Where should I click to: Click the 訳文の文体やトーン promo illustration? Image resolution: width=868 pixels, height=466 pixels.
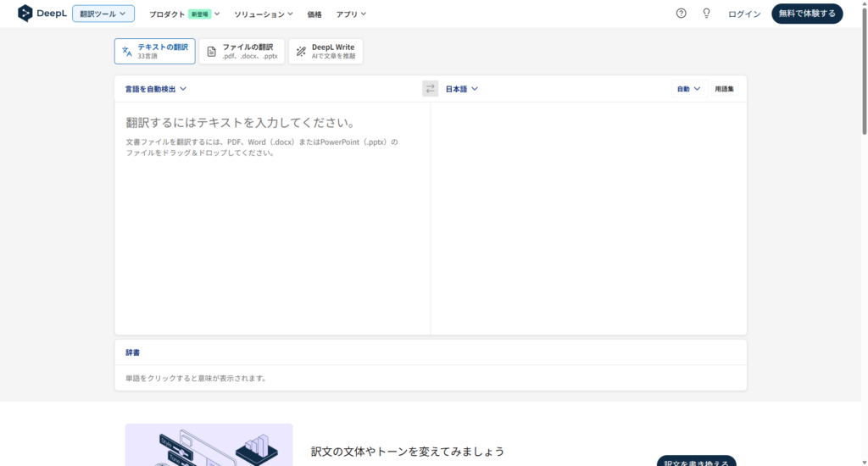click(209, 445)
